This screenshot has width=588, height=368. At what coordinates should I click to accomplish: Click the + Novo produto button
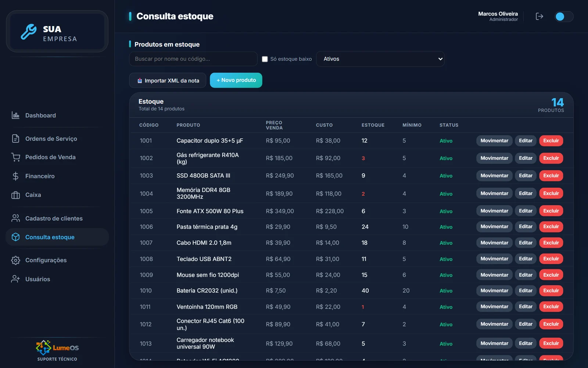(236, 80)
